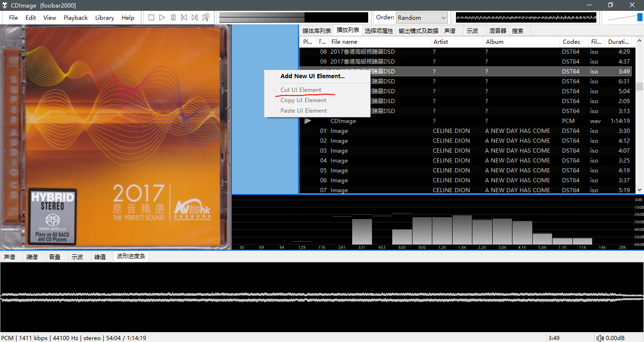Click the waveform seekbar in bottom panel

322,297
